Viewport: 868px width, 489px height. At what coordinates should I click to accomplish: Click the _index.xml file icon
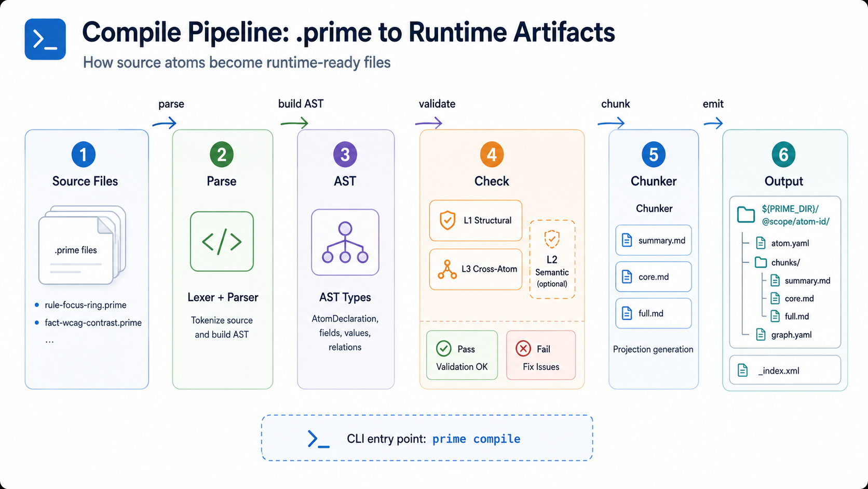click(743, 371)
